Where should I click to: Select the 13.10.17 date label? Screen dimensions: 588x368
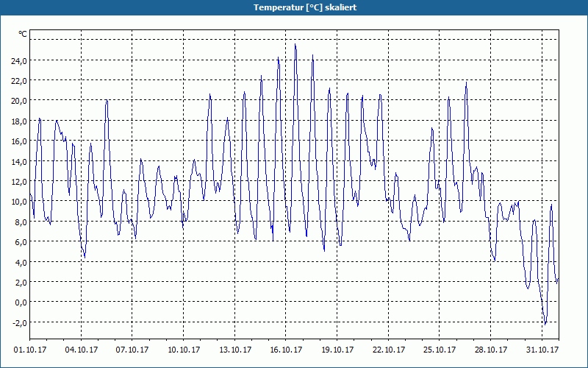coord(235,350)
